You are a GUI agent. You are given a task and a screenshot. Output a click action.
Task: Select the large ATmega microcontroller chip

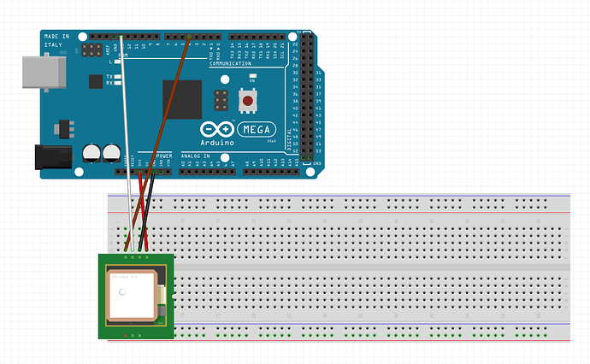tap(182, 99)
